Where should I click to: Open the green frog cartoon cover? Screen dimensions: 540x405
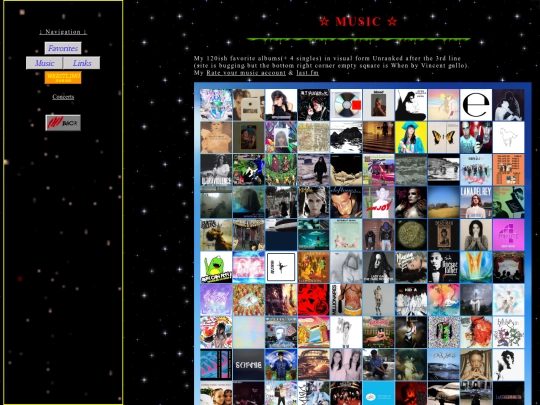tap(216, 267)
